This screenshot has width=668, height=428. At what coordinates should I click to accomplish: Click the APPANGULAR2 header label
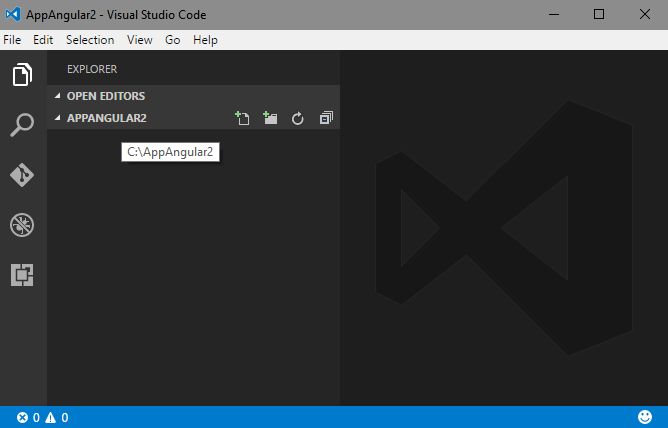tap(107, 118)
